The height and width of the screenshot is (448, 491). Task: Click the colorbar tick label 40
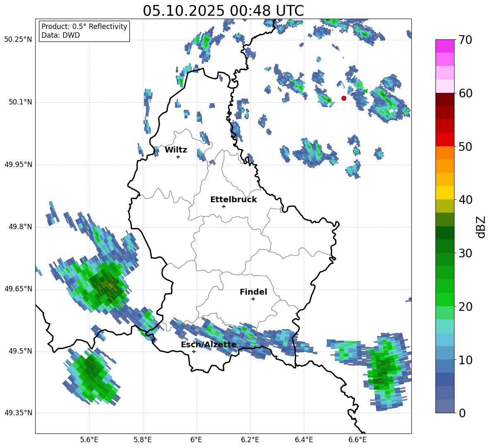pos(465,200)
